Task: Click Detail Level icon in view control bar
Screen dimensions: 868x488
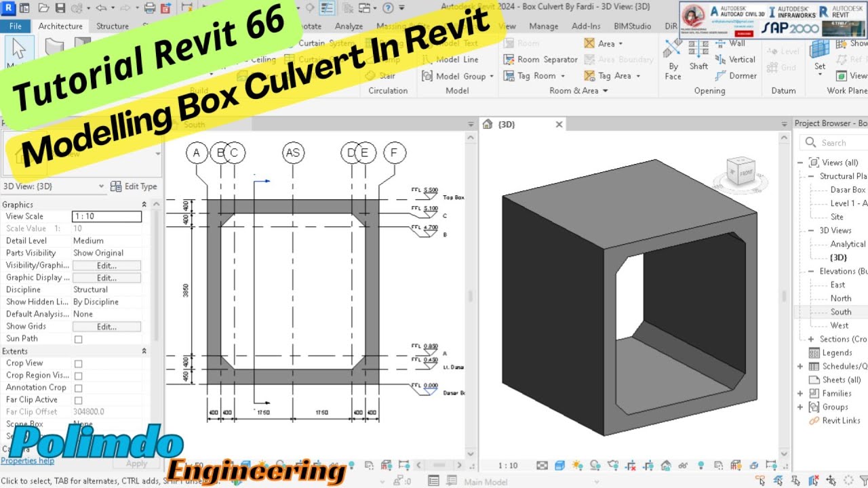Action: click(542, 466)
